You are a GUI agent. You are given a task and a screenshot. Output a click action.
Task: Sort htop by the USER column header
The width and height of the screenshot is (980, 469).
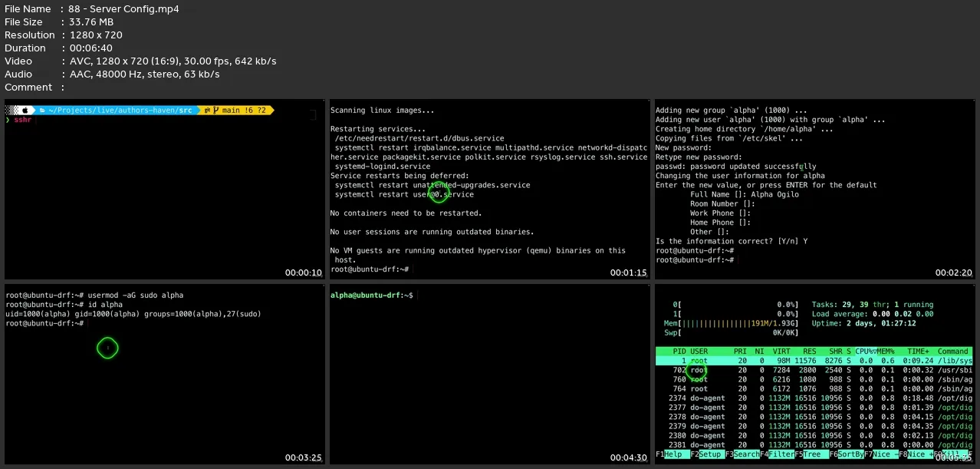click(x=699, y=352)
